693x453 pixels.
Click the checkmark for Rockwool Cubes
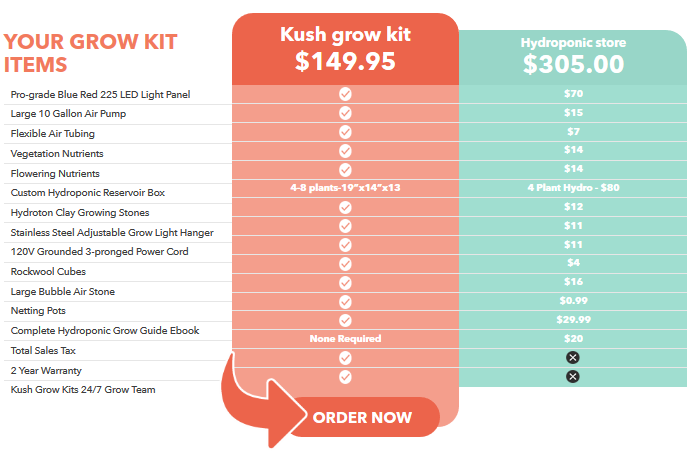[345, 263]
